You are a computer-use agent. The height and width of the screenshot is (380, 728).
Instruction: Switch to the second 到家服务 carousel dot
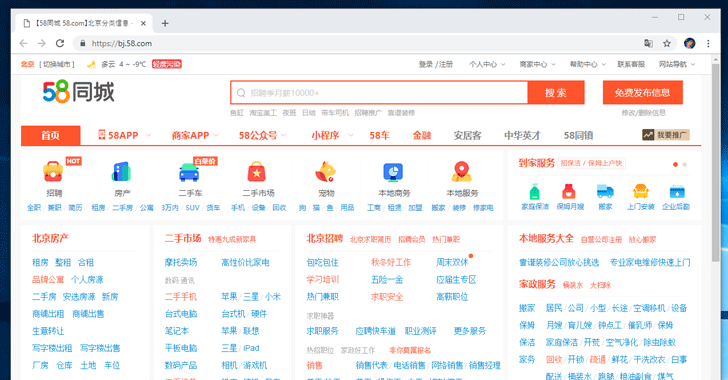tap(685, 164)
